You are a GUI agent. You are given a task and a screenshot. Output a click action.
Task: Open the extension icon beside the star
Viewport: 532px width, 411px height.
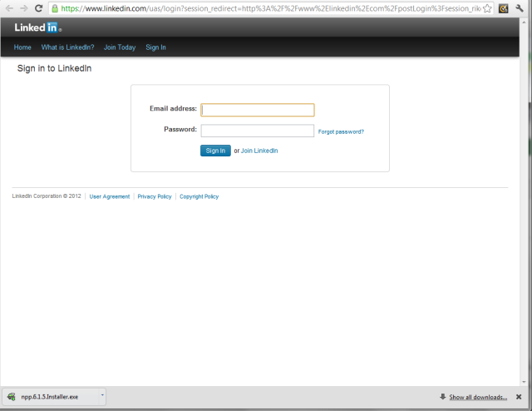pos(504,8)
